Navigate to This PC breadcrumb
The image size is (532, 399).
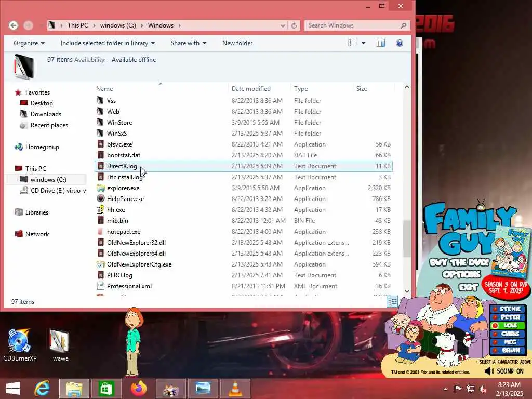tap(77, 25)
